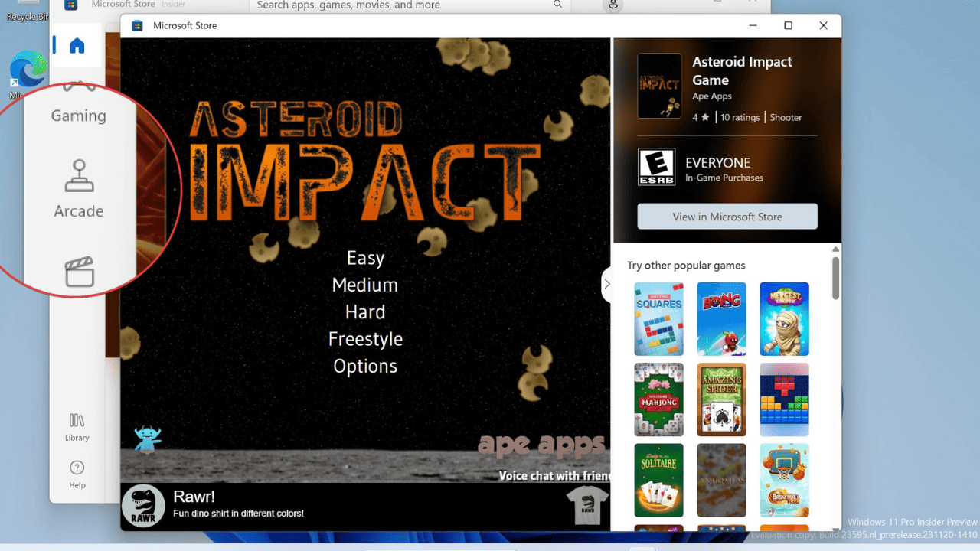Click the Ape Apps publisher link
This screenshot has width=980, height=551.
tap(712, 96)
